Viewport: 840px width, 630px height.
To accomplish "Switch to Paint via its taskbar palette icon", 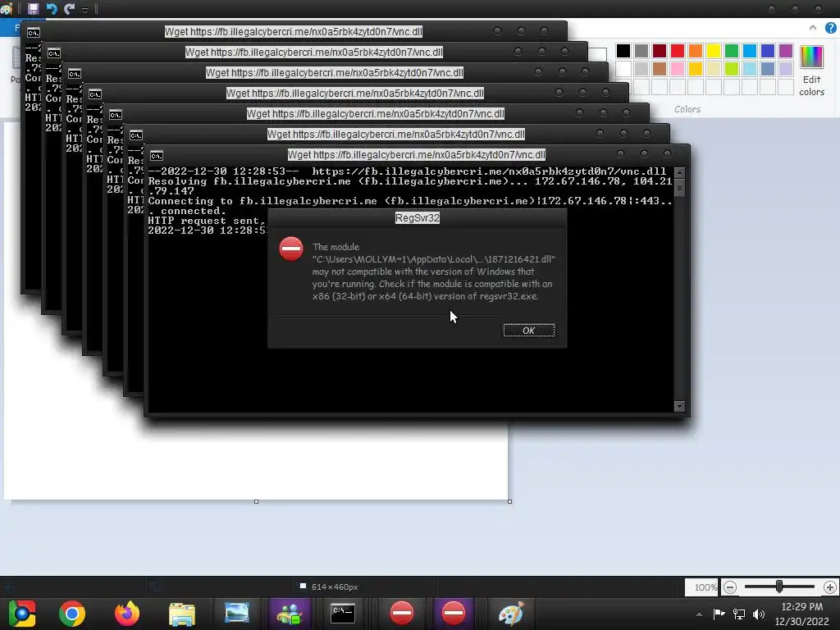I will coord(510,614).
